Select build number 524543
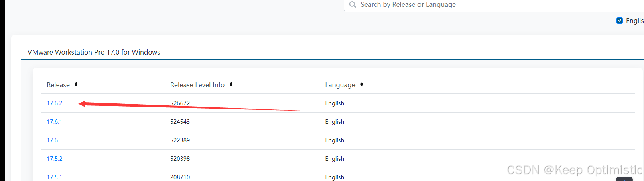644x181 pixels. click(180, 122)
